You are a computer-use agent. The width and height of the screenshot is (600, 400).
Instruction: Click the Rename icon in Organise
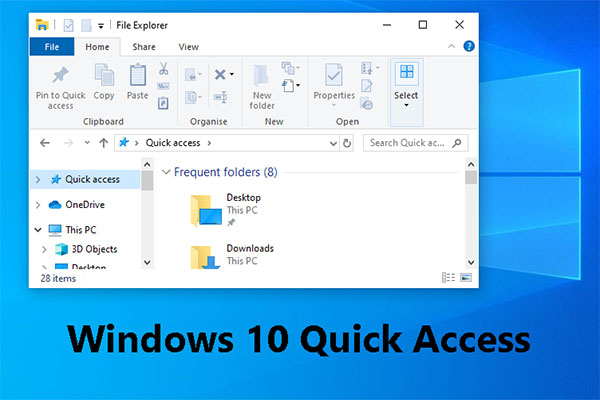pyautogui.click(x=220, y=97)
